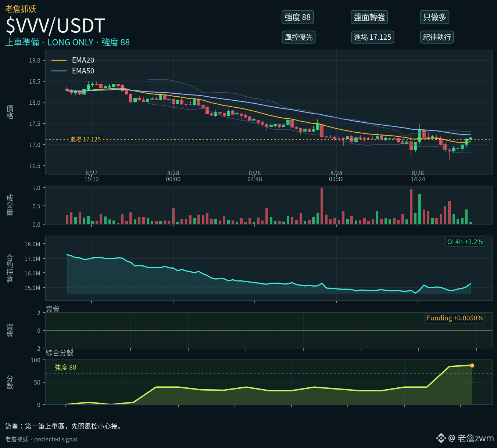Click the 8/28 14:24 time axis label
Viewport: 497px width, 448px height.
(x=418, y=176)
